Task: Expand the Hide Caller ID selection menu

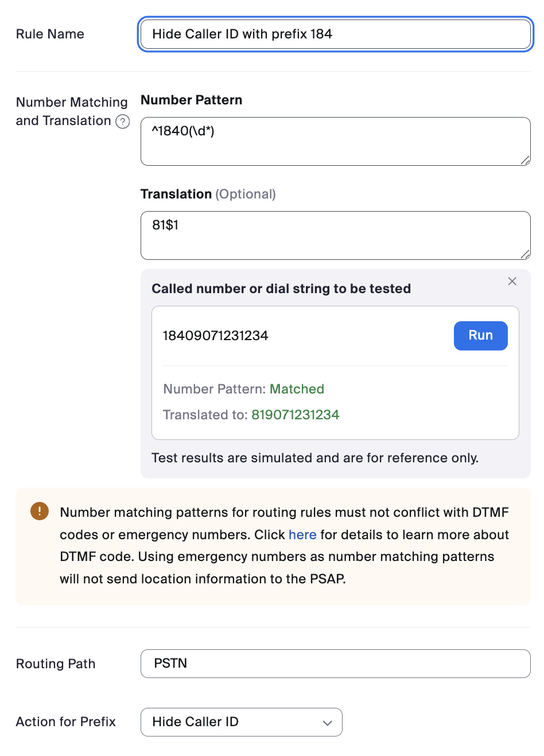Action: [241, 722]
